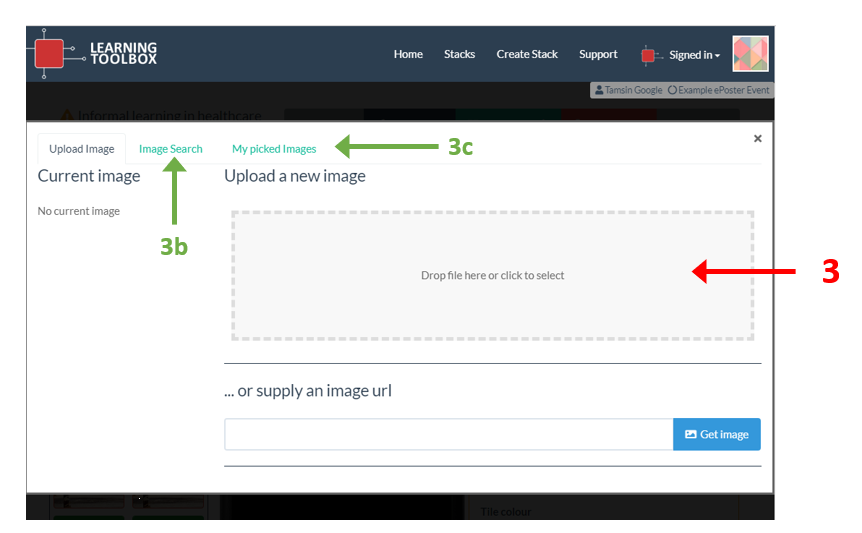This screenshot has width=862, height=533.
Task: Click the picture icon in Get image button
Action: pyautogui.click(x=690, y=434)
